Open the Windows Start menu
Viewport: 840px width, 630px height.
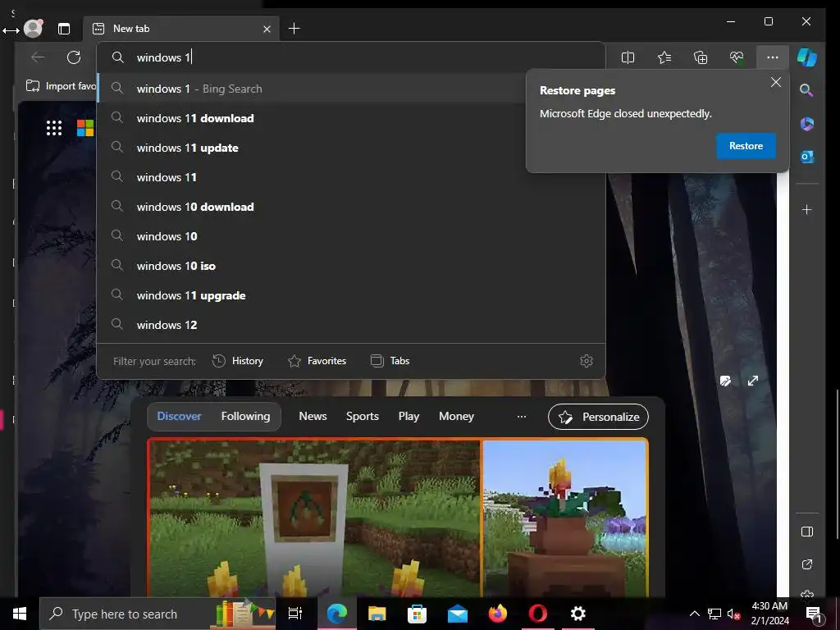[20, 614]
